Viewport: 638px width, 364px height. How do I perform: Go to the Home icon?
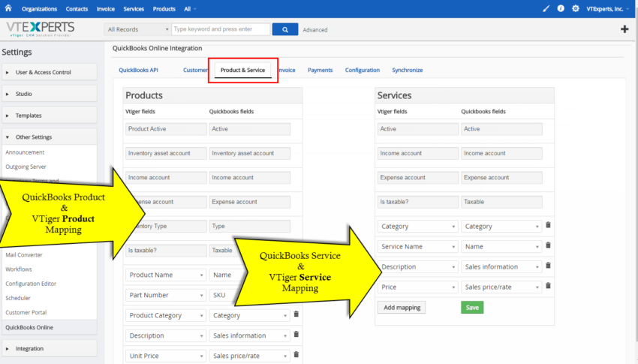(8, 8)
